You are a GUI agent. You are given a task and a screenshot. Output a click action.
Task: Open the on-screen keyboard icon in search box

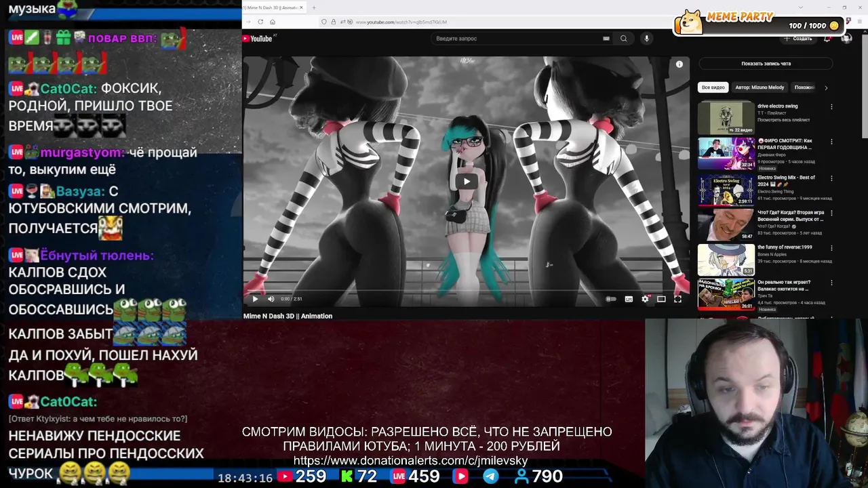606,39
